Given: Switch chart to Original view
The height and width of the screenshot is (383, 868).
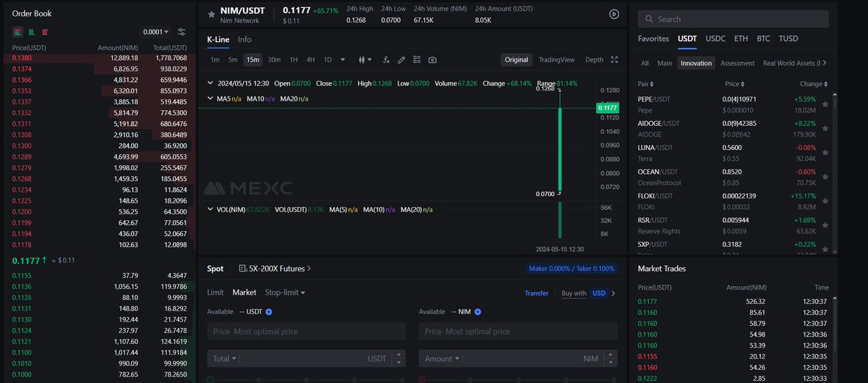Looking at the screenshot, I should [x=516, y=59].
